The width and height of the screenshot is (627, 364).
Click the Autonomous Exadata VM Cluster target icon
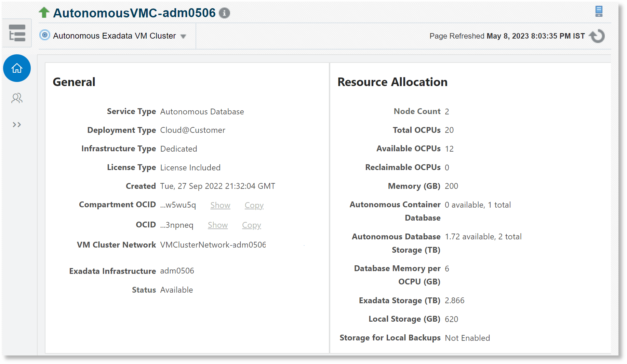45,35
